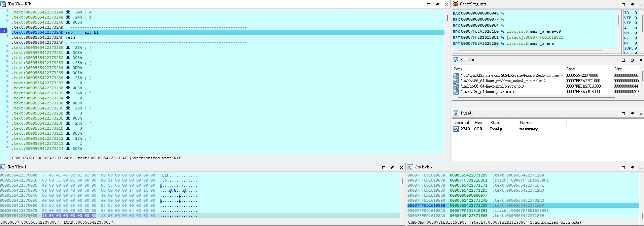Select the libnss_mdns4_minimal.so.2 module row

503,81
